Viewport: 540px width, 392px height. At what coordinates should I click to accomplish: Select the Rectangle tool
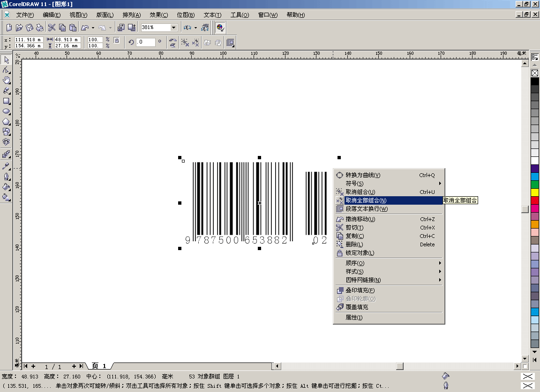pyautogui.click(x=7, y=101)
